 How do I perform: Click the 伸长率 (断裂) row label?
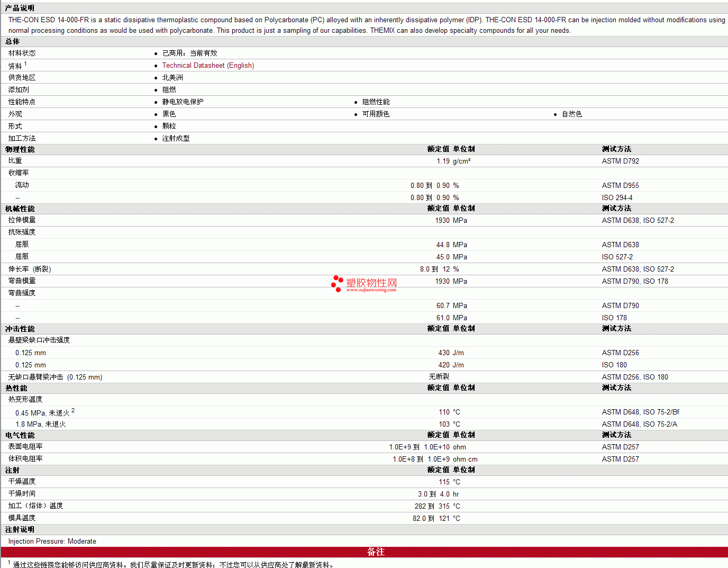[30, 269]
